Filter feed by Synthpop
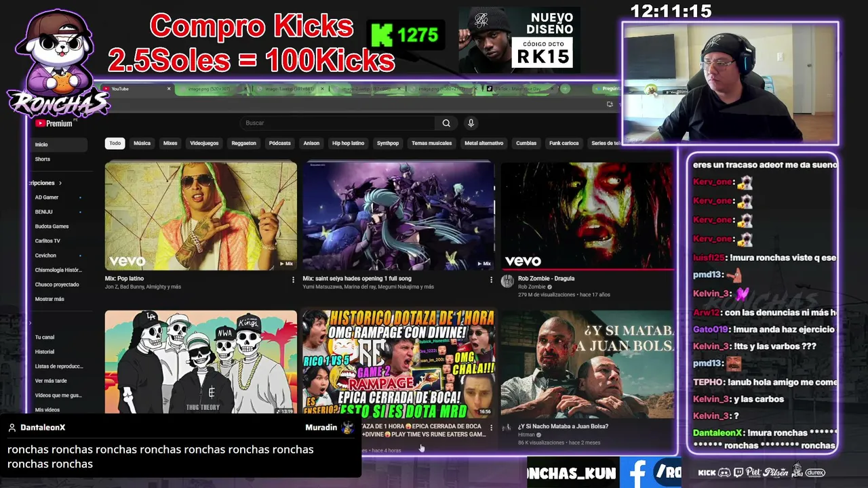Image resolution: width=868 pixels, height=488 pixels. (x=388, y=143)
